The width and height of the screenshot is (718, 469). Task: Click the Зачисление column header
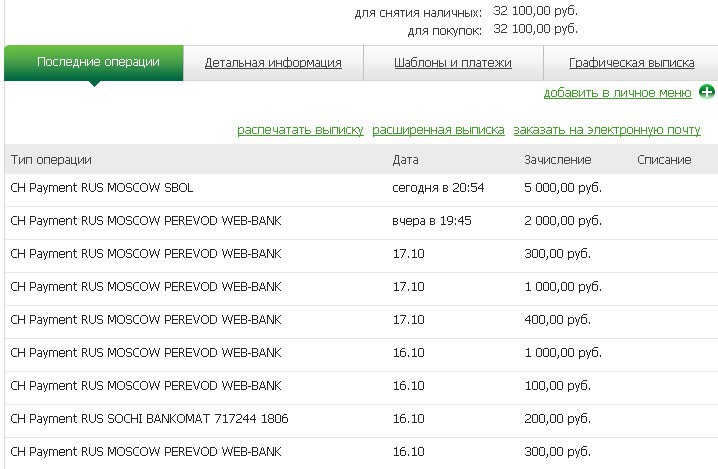pos(557,160)
